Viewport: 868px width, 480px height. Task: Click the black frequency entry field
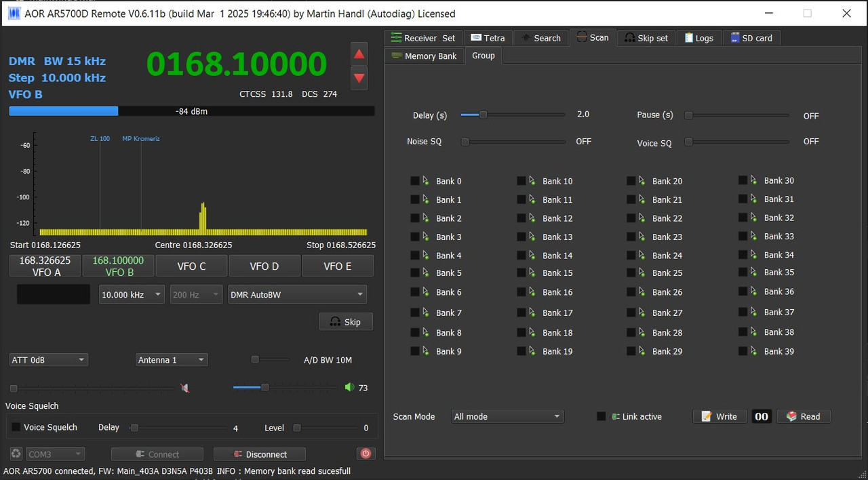point(54,294)
